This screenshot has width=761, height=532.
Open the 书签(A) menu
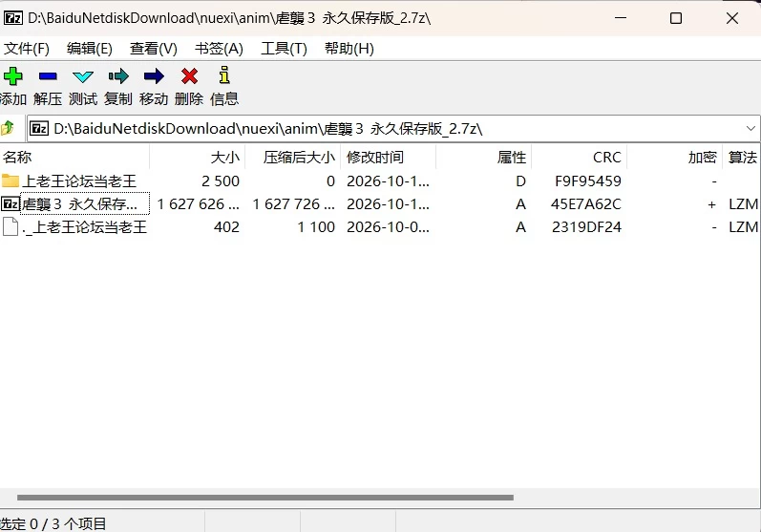[219, 49]
